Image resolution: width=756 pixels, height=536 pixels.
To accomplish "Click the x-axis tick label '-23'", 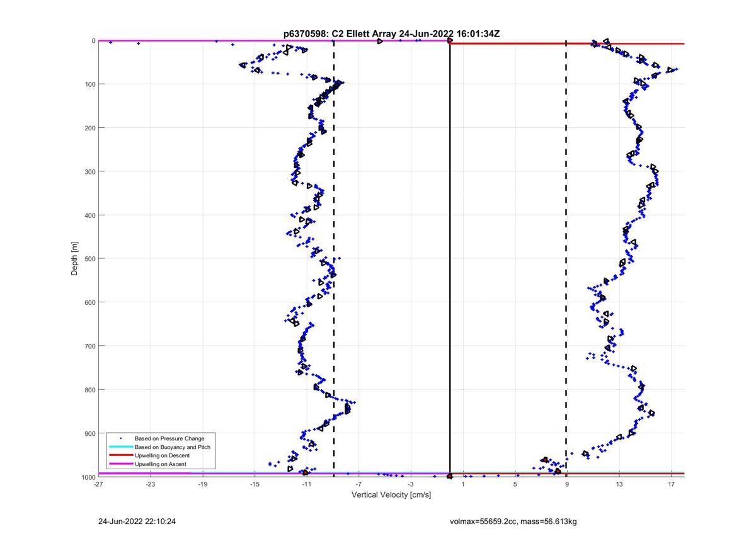I will coord(150,484).
